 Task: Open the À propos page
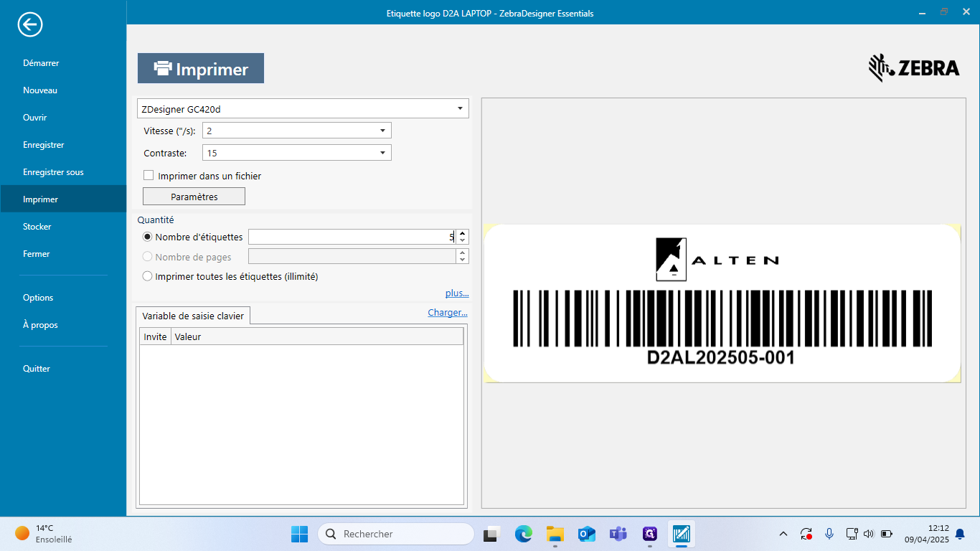tap(40, 325)
